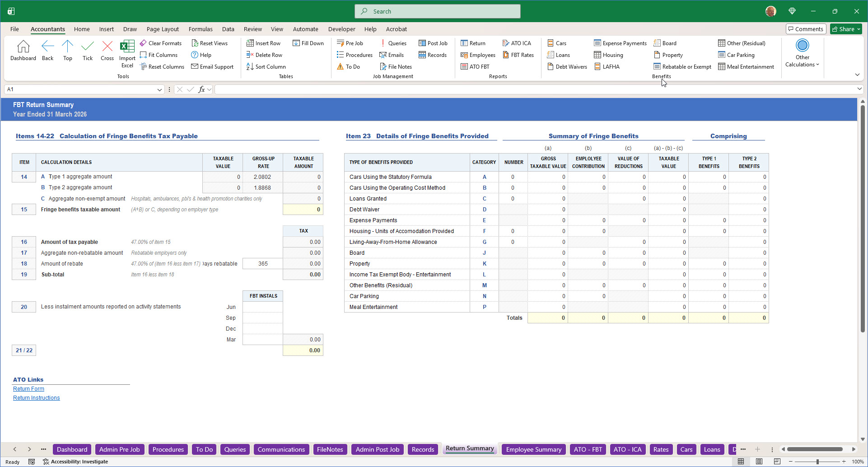
Task: Click the Back arrow icon
Action: tap(47, 47)
